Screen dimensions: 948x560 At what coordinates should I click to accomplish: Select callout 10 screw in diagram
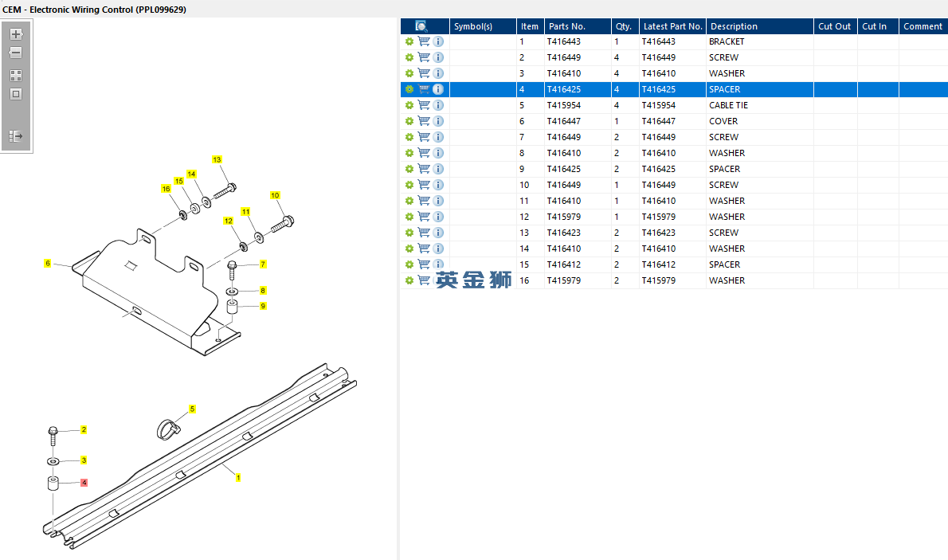[x=275, y=195]
